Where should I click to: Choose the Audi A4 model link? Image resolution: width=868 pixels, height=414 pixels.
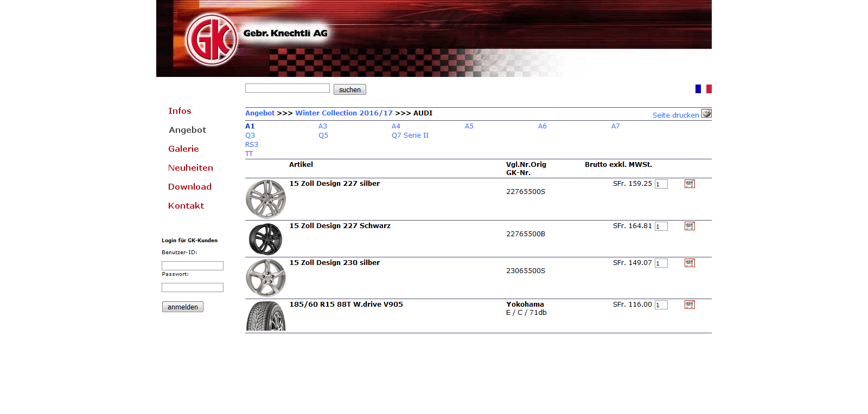point(395,126)
